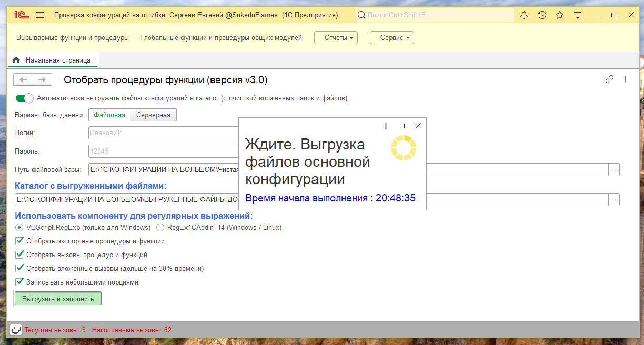The height and width of the screenshot is (345, 644).
Task: Maximize the wait dialog
Action: 402,126
